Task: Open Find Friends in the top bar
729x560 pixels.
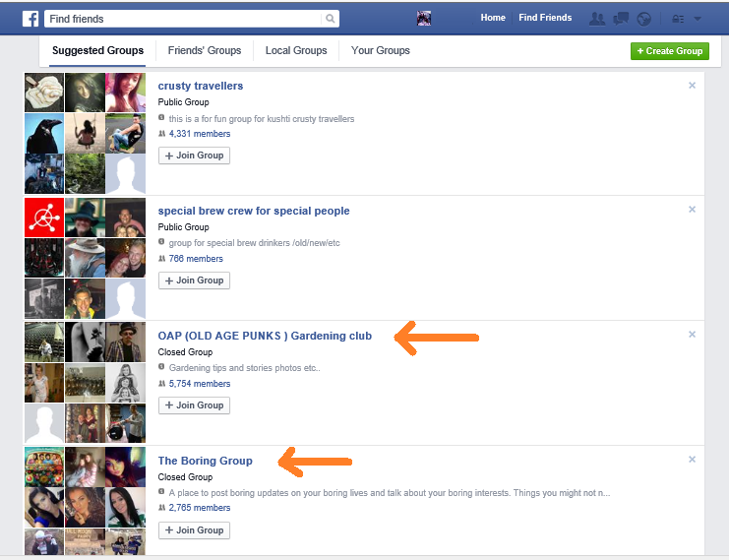Action: point(545,18)
